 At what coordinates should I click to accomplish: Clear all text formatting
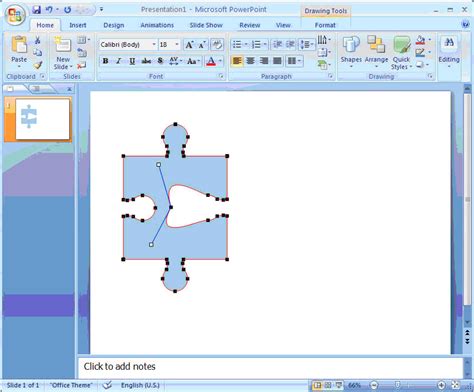[217, 44]
